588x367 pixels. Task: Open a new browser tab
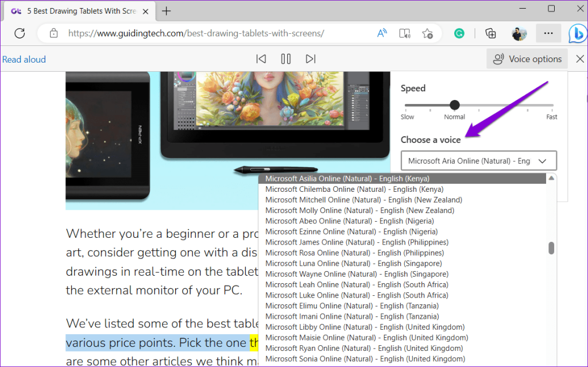point(165,10)
